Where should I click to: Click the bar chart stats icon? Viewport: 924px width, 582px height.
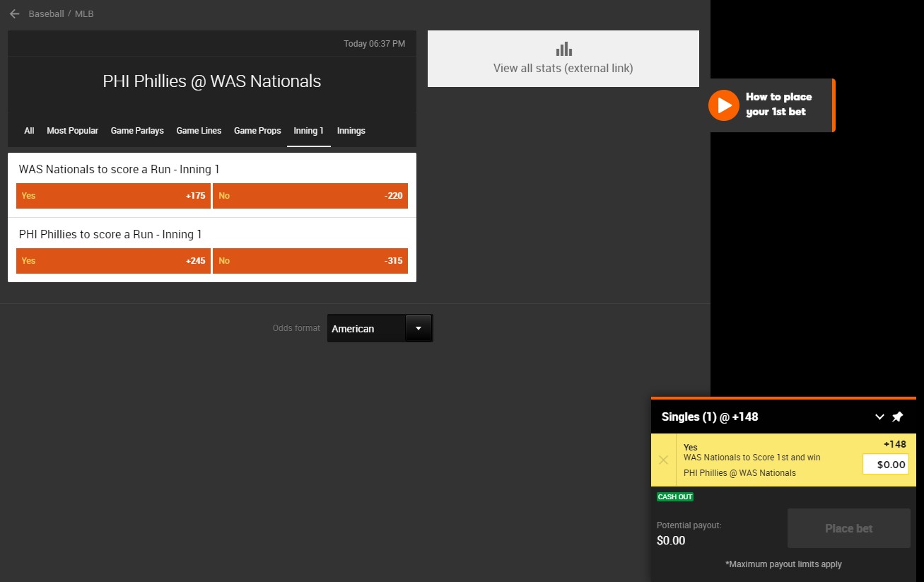pyautogui.click(x=563, y=50)
